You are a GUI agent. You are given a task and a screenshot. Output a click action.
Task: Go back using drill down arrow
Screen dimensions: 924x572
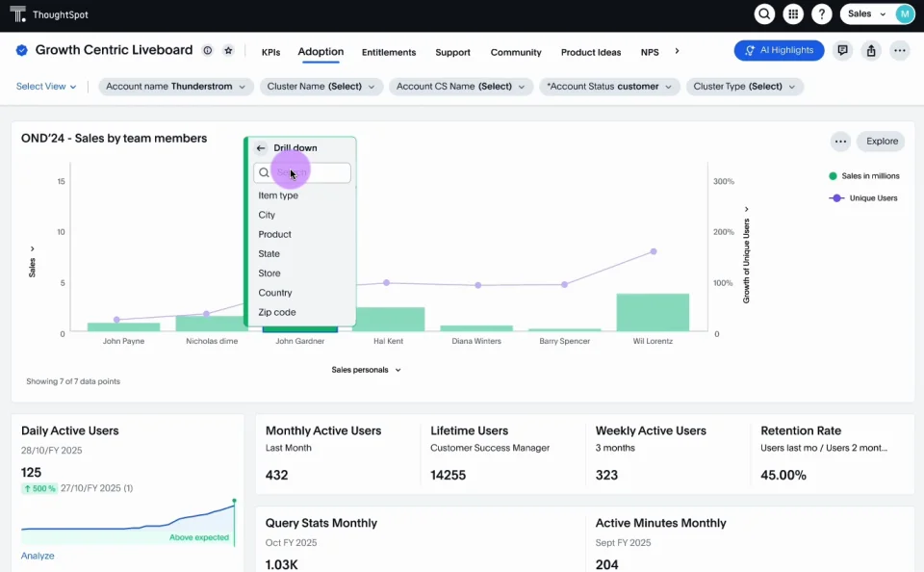(261, 148)
